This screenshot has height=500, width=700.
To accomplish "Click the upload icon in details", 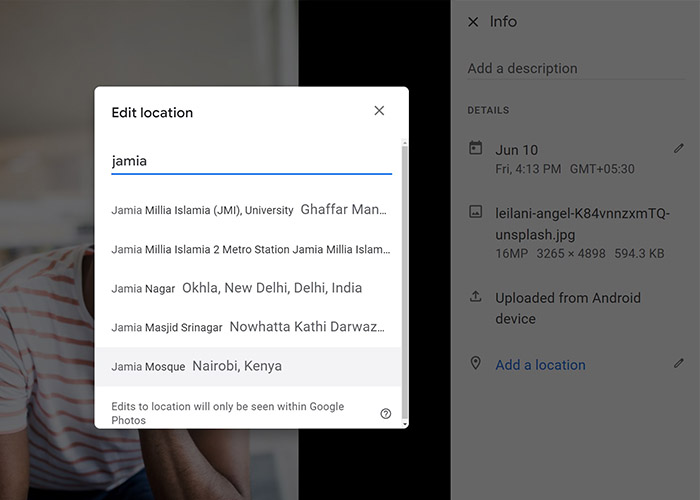I will [475, 296].
